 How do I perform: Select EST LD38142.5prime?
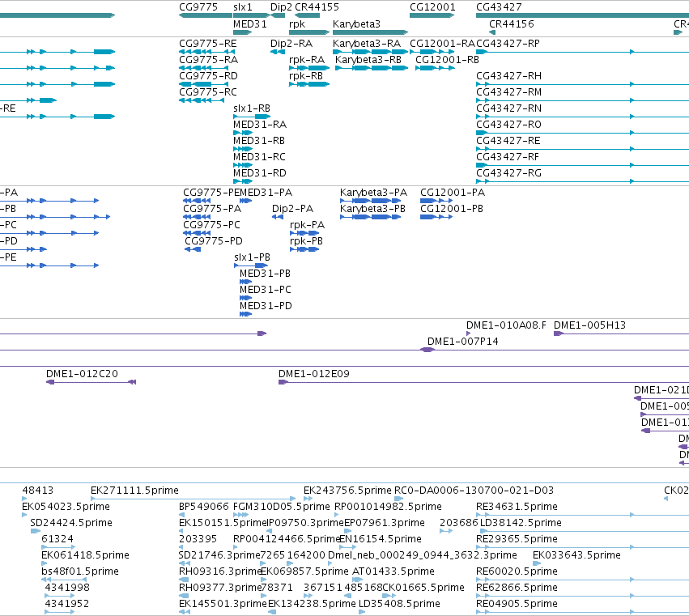click(x=521, y=523)
